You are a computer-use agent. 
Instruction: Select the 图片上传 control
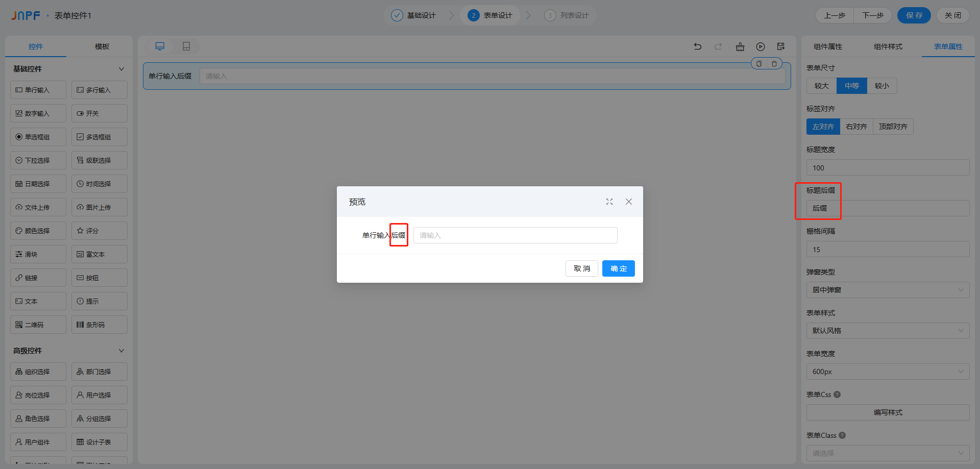click(x=100, y=207)
